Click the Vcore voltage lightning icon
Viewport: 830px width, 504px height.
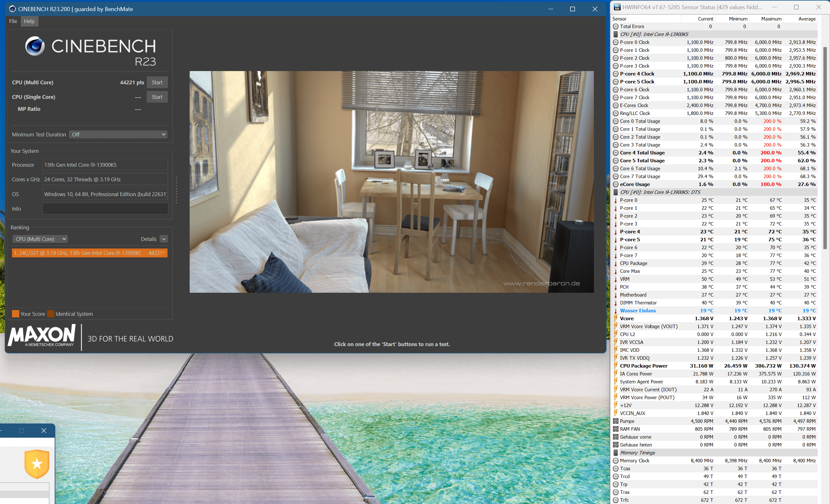pyautogui.click(x=616, y=318)
